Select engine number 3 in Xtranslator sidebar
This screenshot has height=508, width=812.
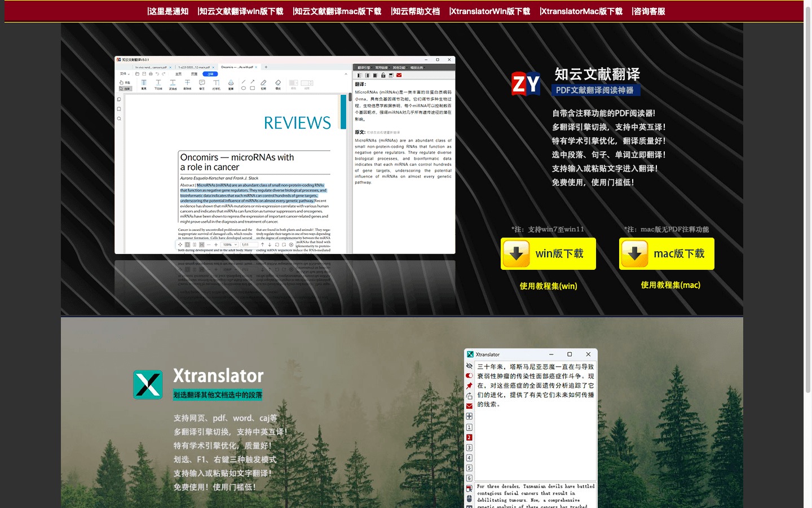469,448
